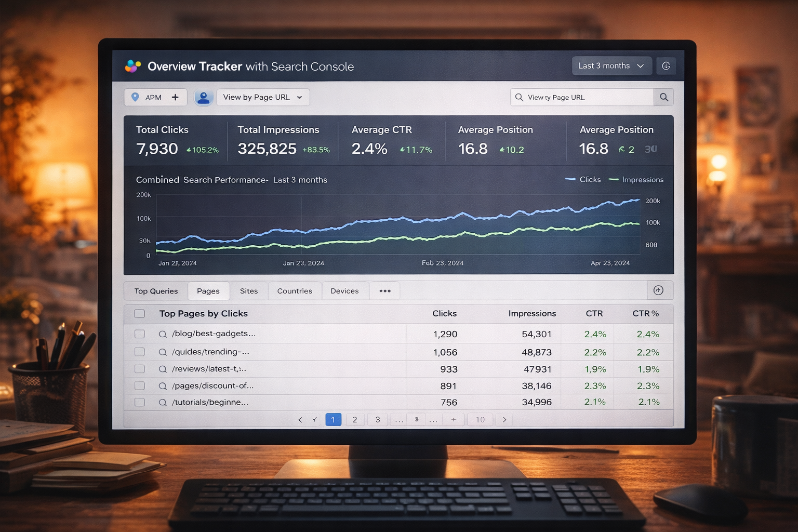Switch to the Countries tab
Image resolution: width=798 pixels, height=532 pixels.
pos(295,291)
